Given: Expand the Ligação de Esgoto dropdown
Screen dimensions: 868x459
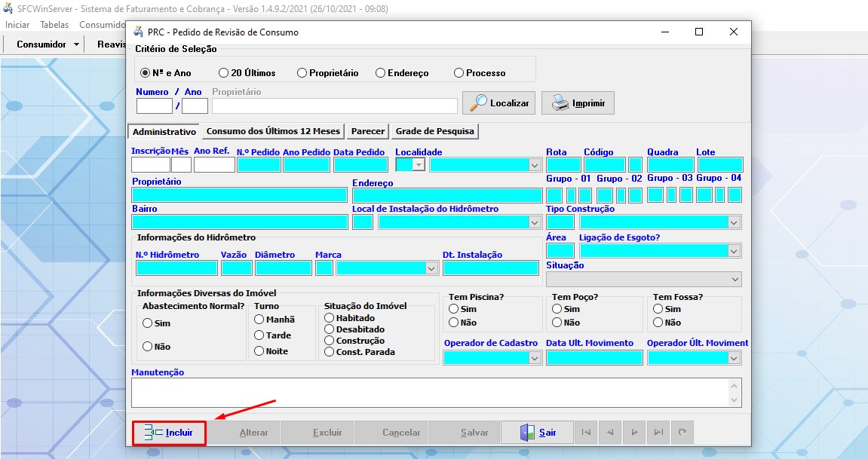Looking at the screenshot, I should coord(734,251).
